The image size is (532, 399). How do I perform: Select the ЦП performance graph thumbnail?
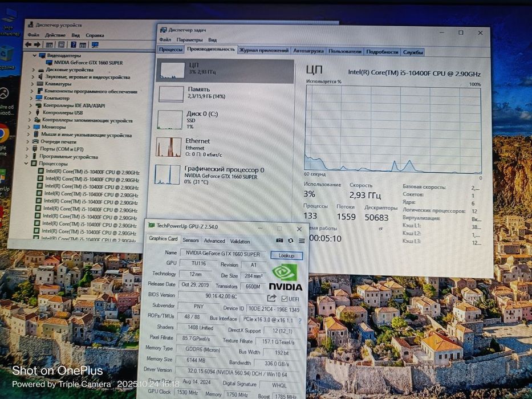click(x=172, y=70)
